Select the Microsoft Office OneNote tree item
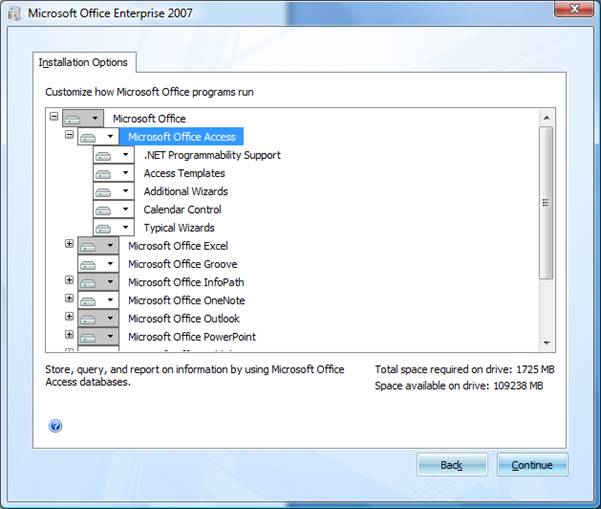 tap(186, 300)
